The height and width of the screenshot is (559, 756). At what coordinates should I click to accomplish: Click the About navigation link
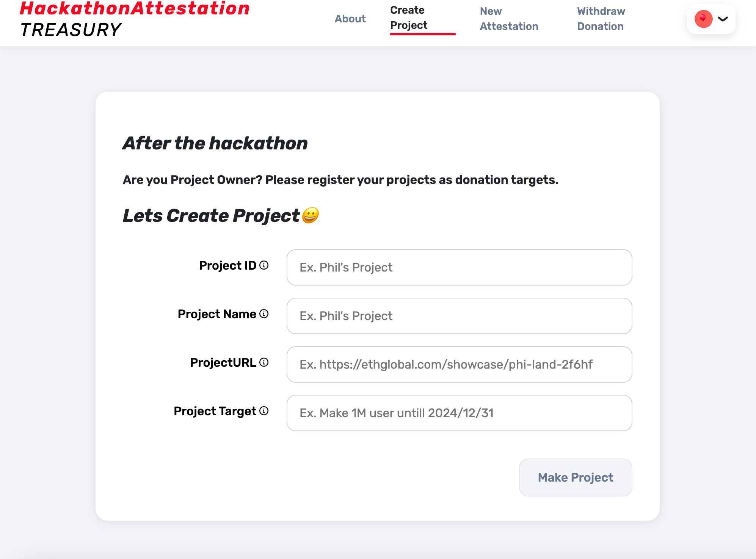coord(350,19)
